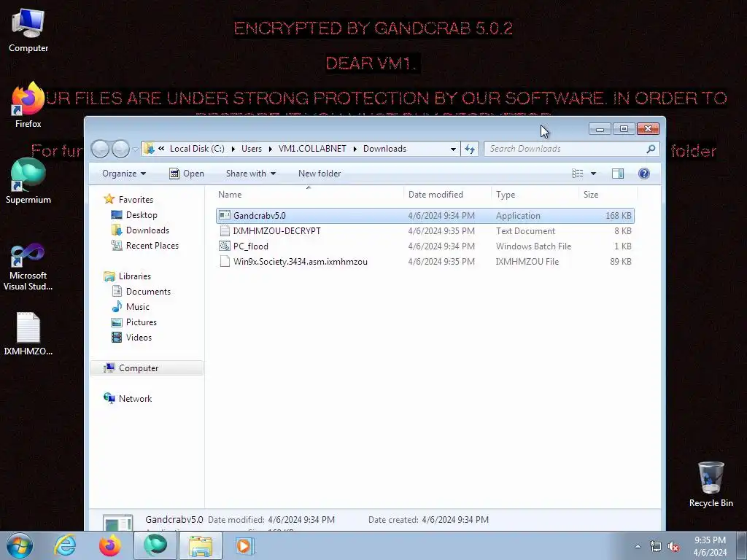Click the Users breadcrumb segment
This screenshot has width=747, height=560.
tap(252, 149)
